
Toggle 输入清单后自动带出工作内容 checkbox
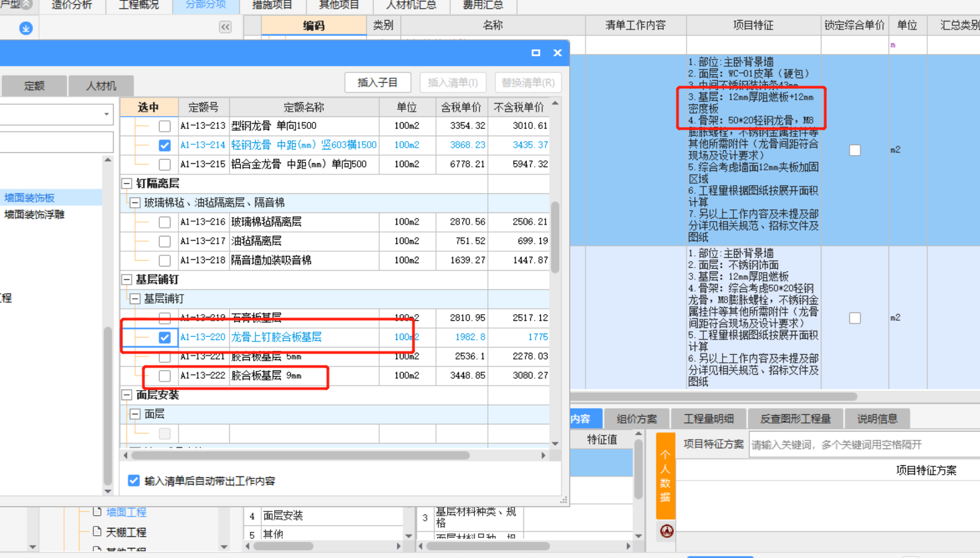(134, 480)
